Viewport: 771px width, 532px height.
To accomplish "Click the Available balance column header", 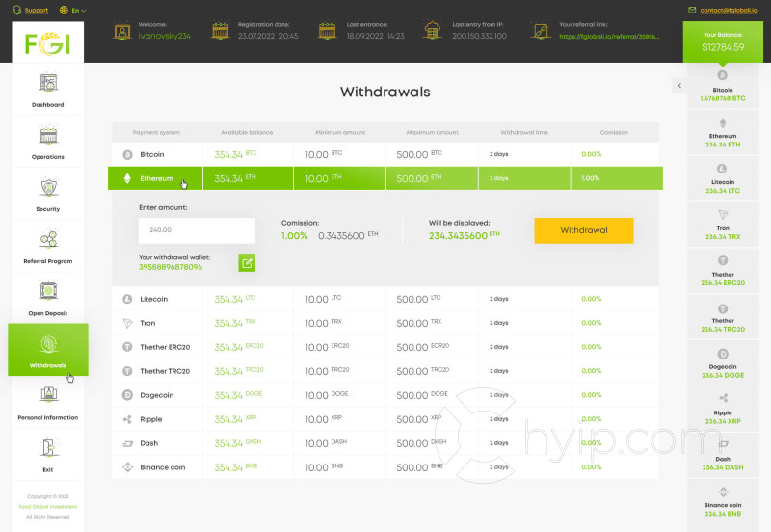I will point(247,133).
